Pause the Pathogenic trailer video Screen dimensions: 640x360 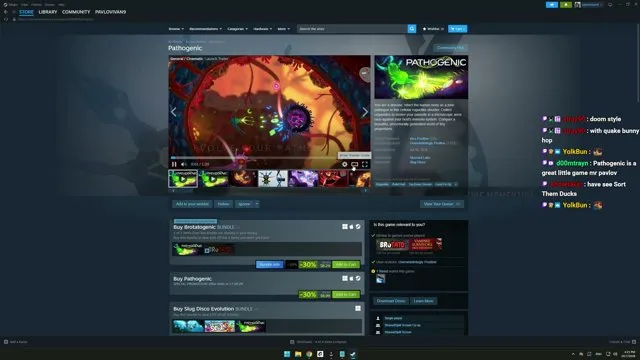tap(174, 164)
